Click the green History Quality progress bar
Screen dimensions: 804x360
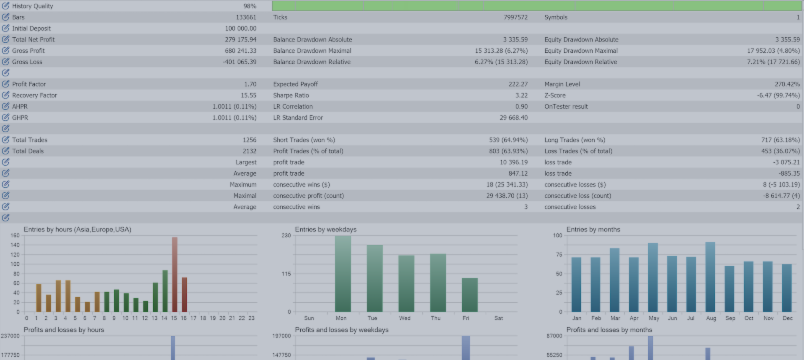536,6
